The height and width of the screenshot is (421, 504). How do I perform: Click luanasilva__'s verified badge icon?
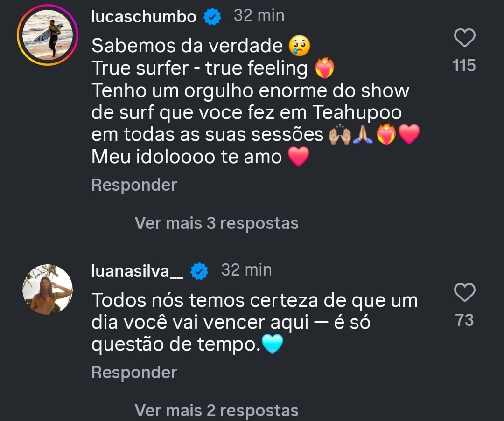point(199,269)
